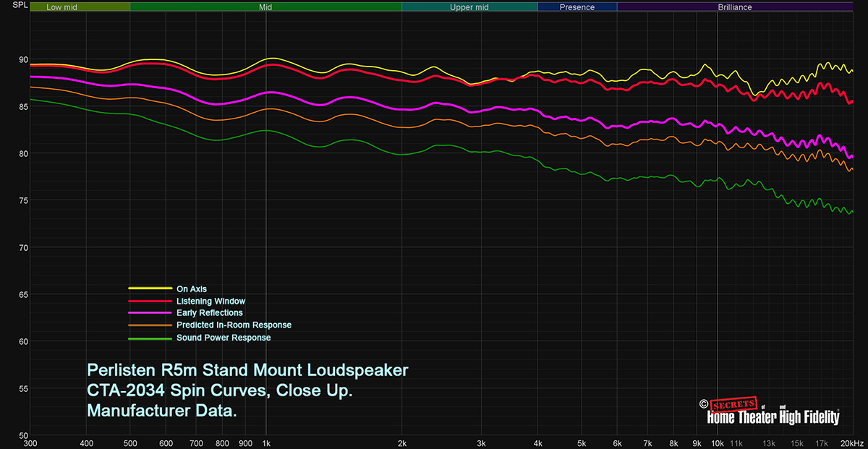This screenshot has width=868, height=449.
Task: Switch to the Upper mid band
Action: click(469, 7)
